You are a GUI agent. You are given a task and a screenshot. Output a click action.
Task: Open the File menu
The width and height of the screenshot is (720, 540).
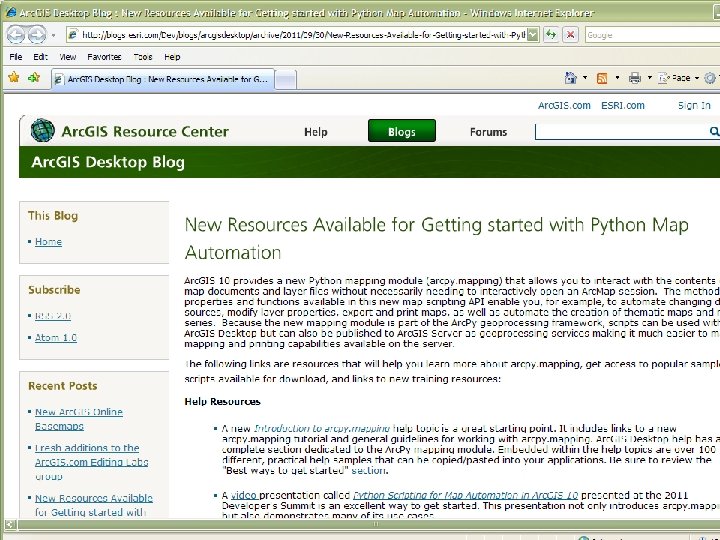click(x=16, y=57)
